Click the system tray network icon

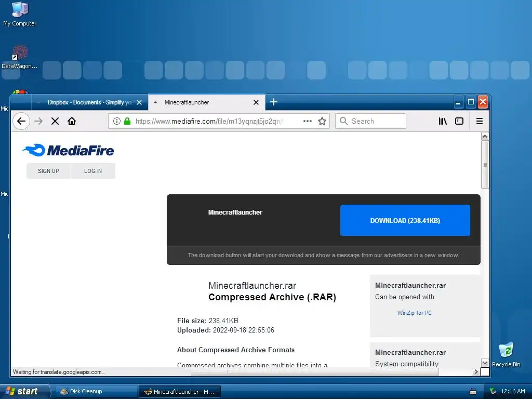[x=493, y=391]
